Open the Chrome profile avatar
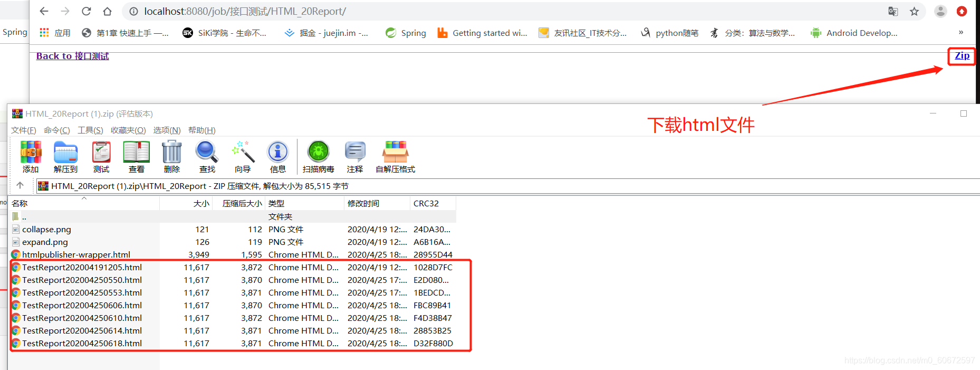This screenshot has height=370, width=980. pyautogui.click(x=940, y=11)
